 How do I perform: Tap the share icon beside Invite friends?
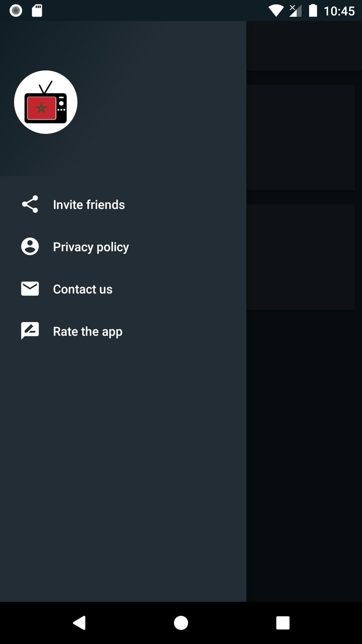tap(30, 204)
